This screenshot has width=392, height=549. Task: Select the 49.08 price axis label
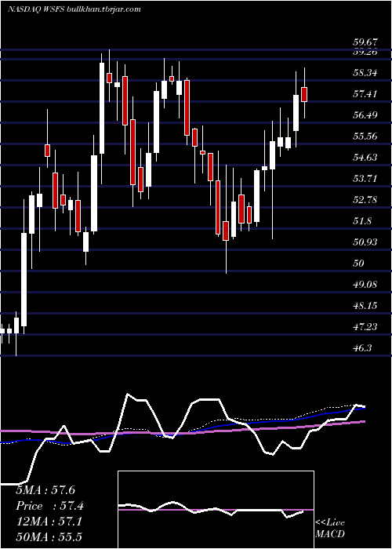coord(365,285)
